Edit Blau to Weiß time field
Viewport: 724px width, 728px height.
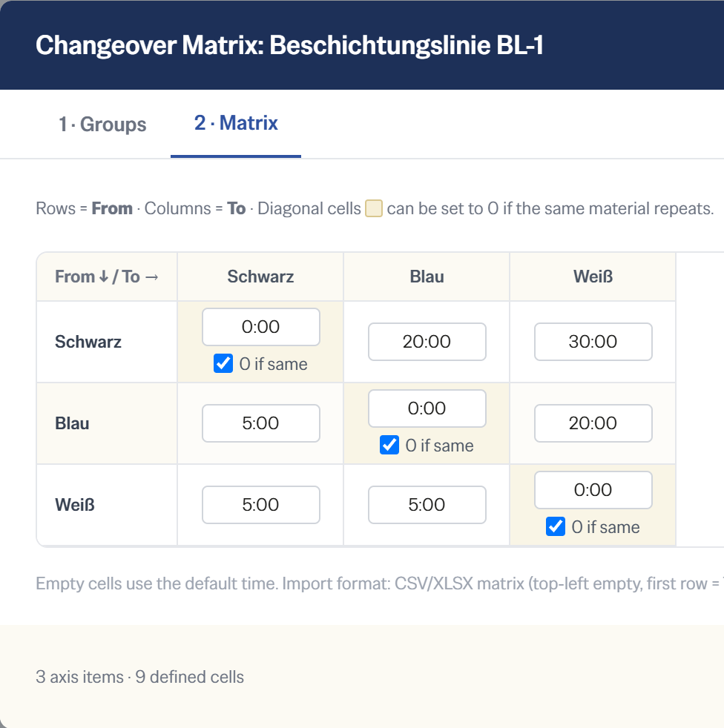point(593,423)
